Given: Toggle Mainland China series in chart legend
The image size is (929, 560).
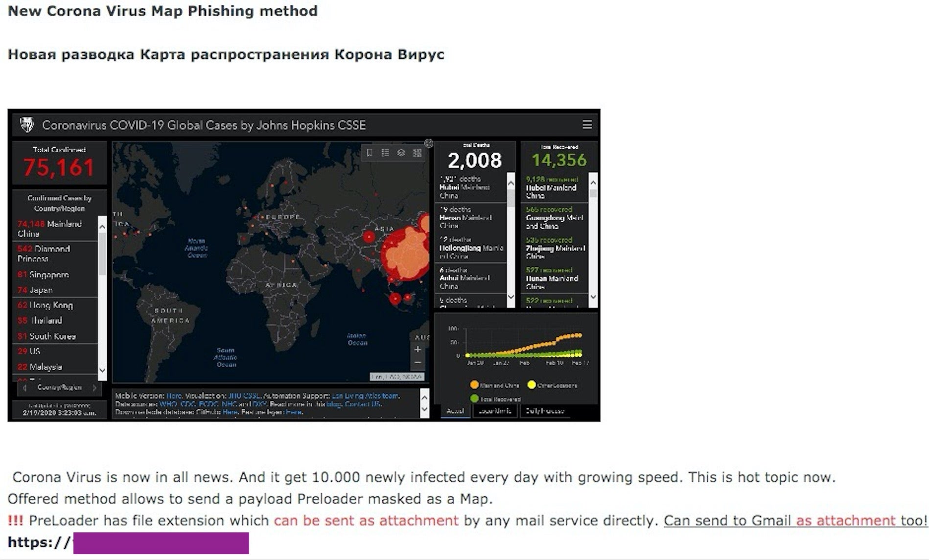Looking at the screenshot, I should [x=474, y=385].
